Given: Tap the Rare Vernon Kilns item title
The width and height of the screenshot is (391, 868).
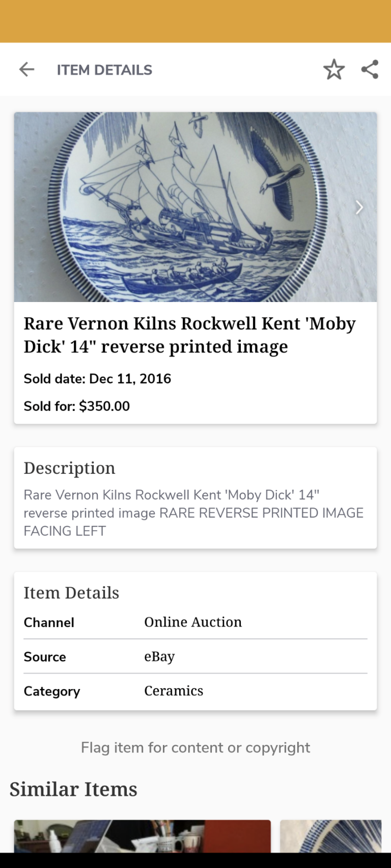Looking at the screenshot, I should 189,335.
